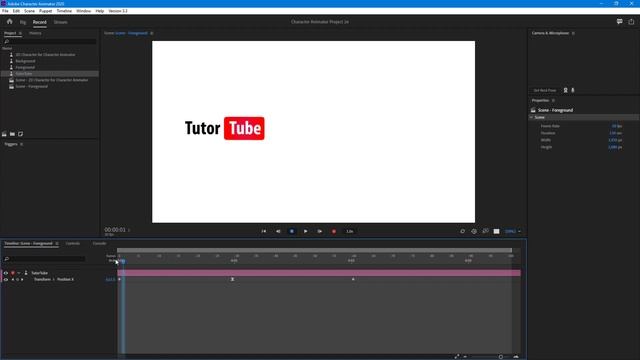Open the Timeline: Scene - Foreground tab
Viewport: 640px width, 360px height.
pyautogui.click(x=29, y=243)
